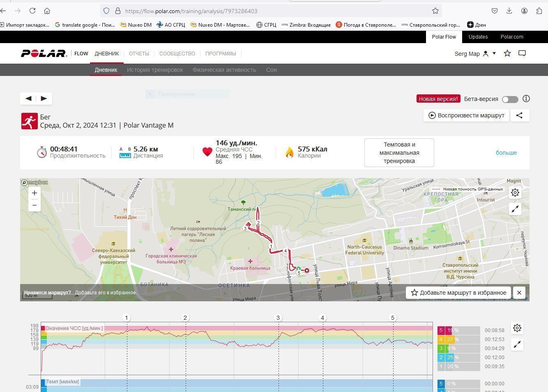The height and width of the screenshot is (392, 548).
Task: Expand the Serg Map account dropdown
Action: pos(494,53)
